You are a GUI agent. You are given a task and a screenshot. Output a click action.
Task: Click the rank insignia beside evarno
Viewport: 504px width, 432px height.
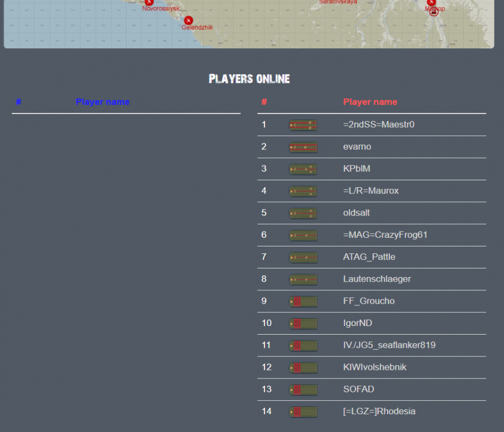tap(303, 147)
